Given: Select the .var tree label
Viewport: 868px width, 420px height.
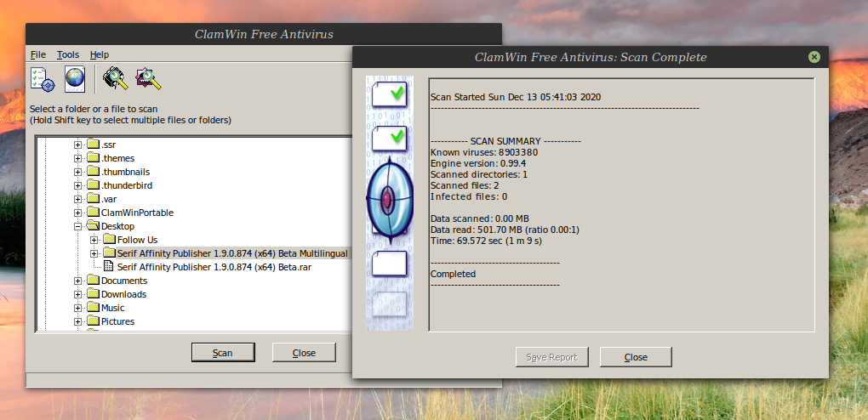Looking at the screenshot, I should point(109,199).
